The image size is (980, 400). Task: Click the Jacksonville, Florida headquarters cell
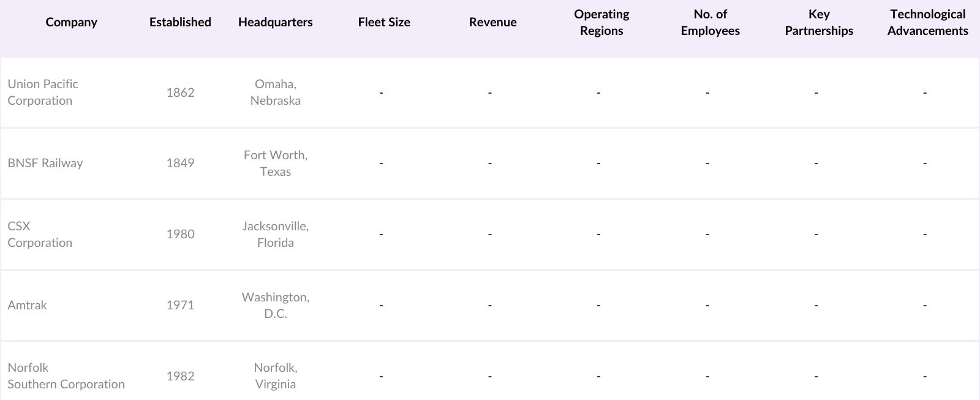tap(275, 234)
